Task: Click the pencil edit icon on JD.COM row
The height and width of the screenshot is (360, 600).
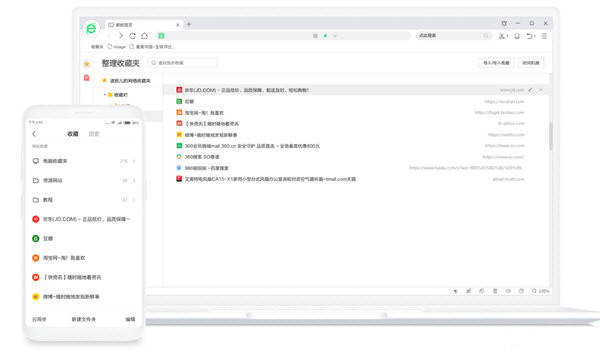Action: [530, 90]
